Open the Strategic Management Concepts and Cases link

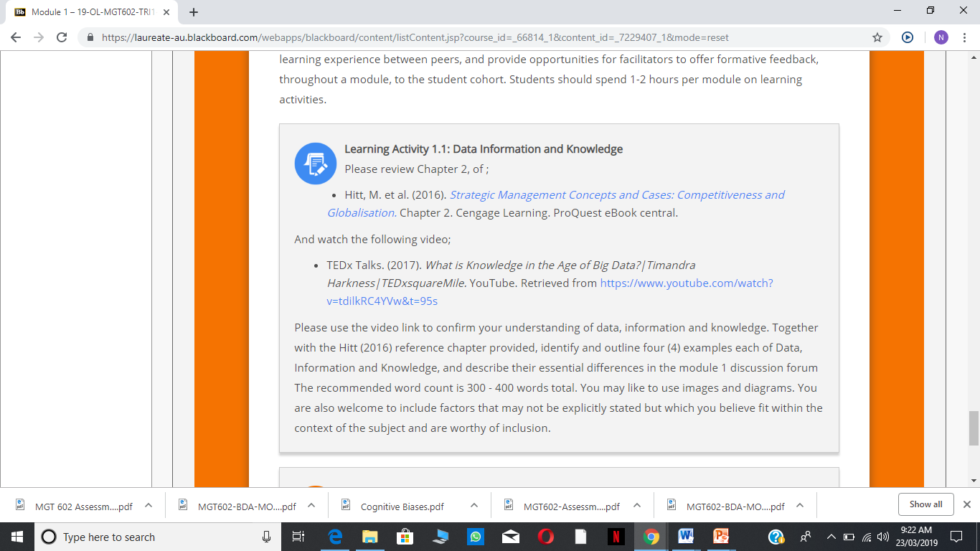(556, 204)
